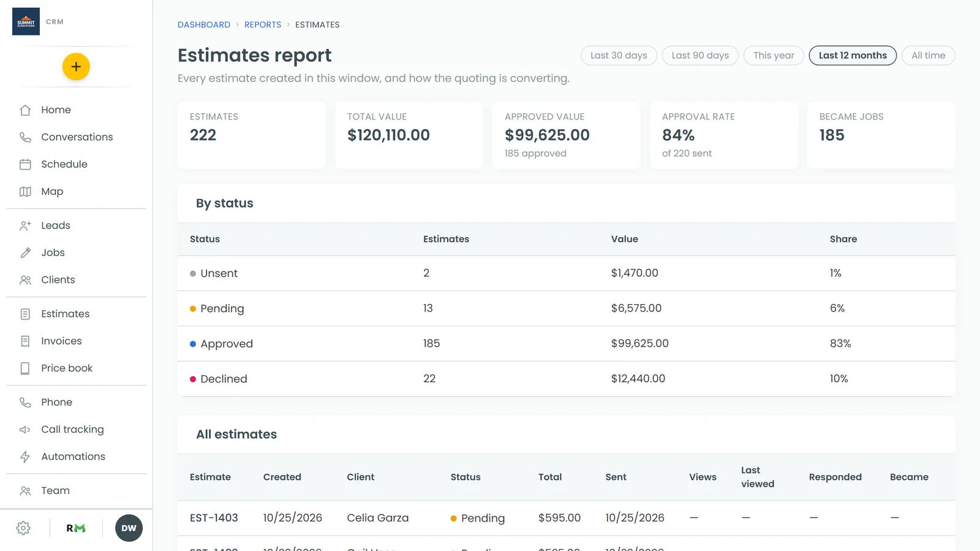Select the All time filter

pos(928,55)
